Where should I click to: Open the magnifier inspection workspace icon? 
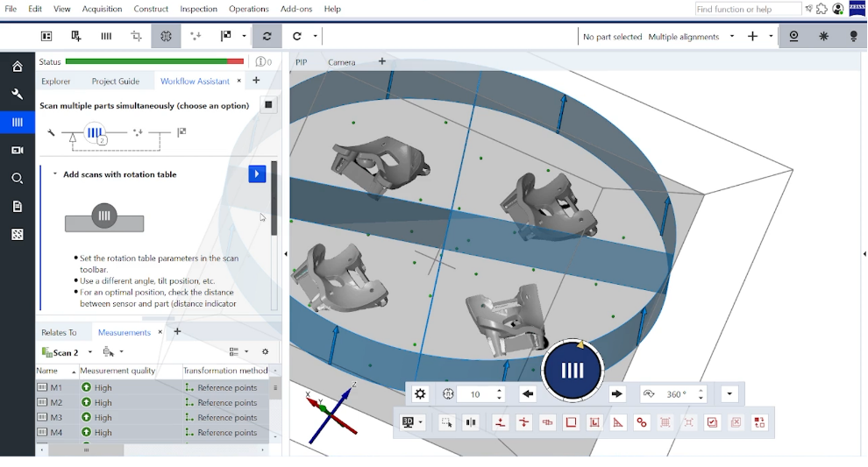pos(18,178)
